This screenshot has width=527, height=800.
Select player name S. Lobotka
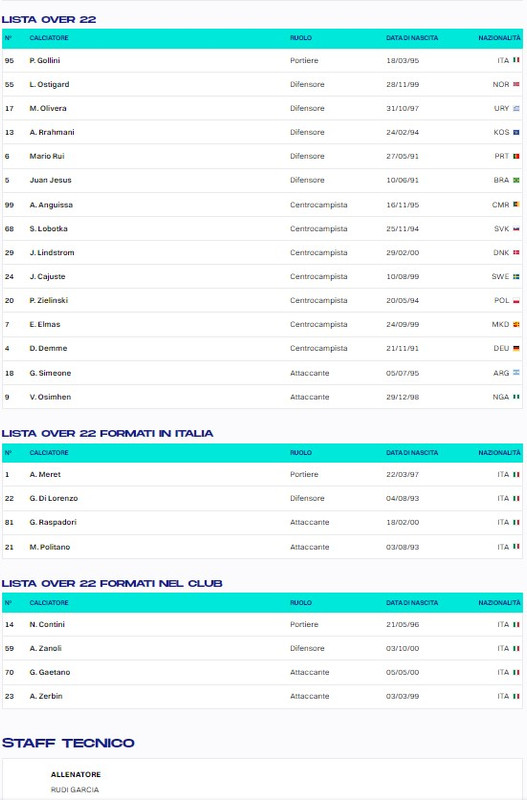click(48, 229)
